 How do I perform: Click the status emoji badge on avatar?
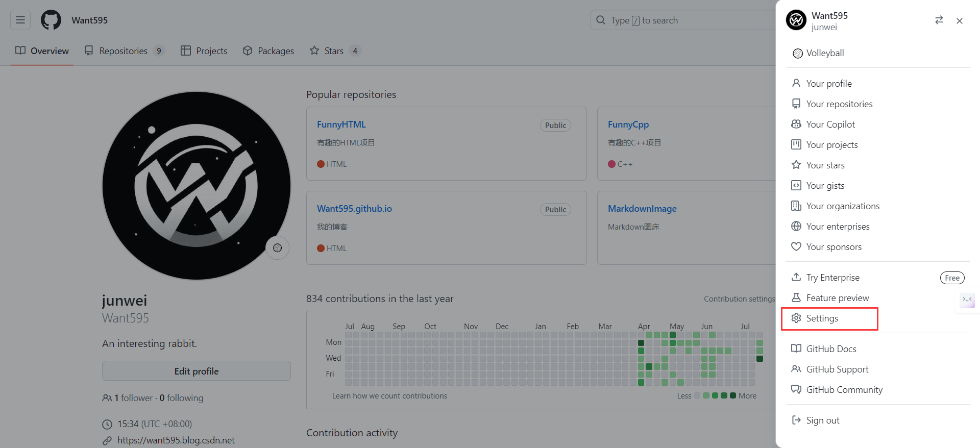point(277,247)
